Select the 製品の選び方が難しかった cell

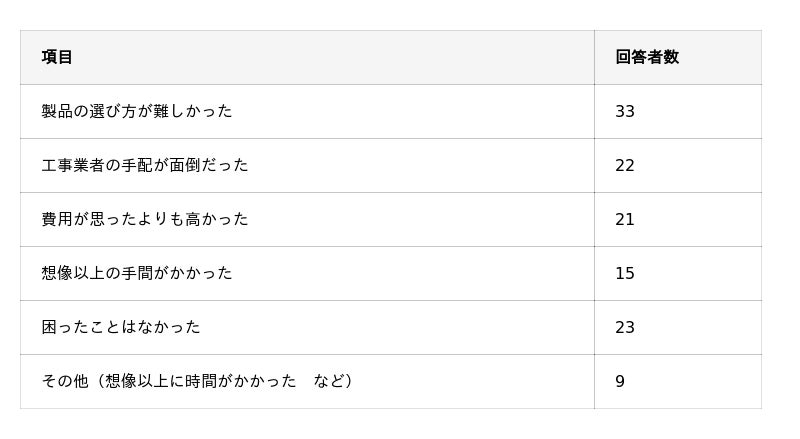pyautogui.click(x=137, y=111)
